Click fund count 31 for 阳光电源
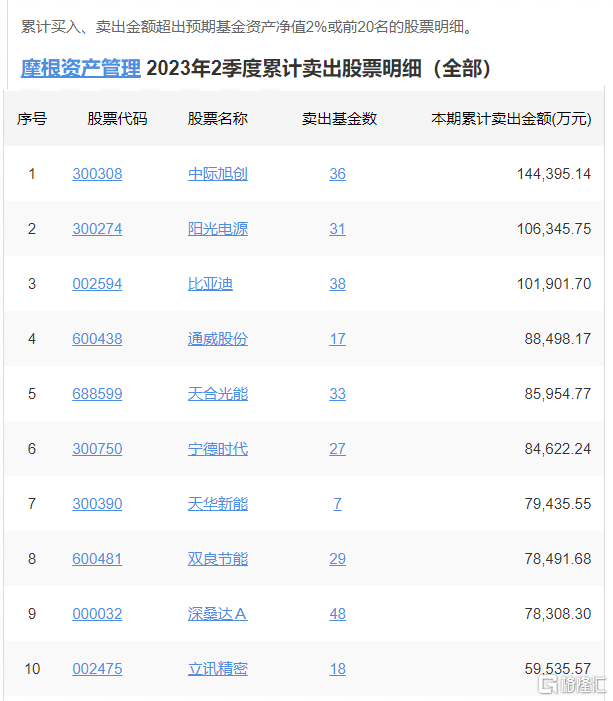 tap(338, 229)
